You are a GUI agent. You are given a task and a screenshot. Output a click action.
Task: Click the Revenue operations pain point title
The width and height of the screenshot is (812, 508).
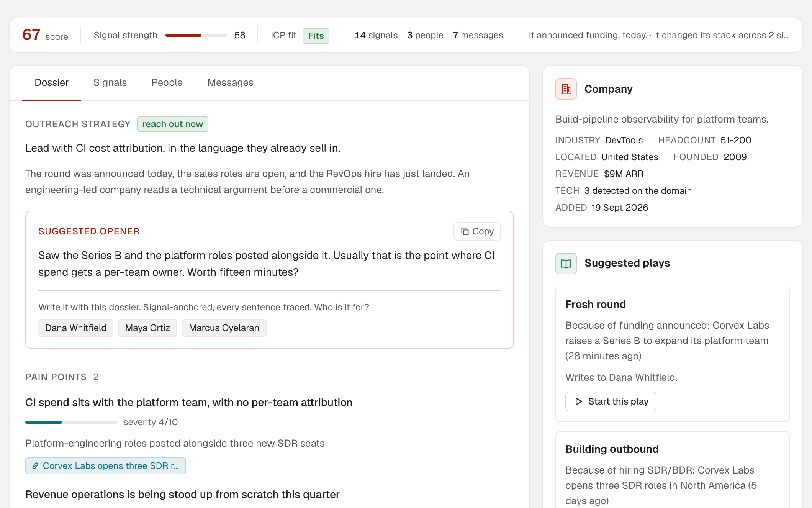(x=182, y=495)
